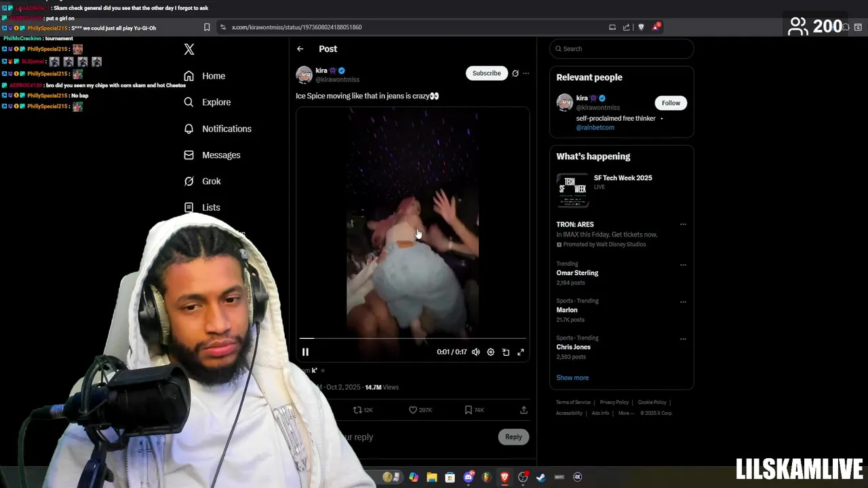Open Notifications in the sidebar
Screen dimensions: 868x488
pos(217,129)
